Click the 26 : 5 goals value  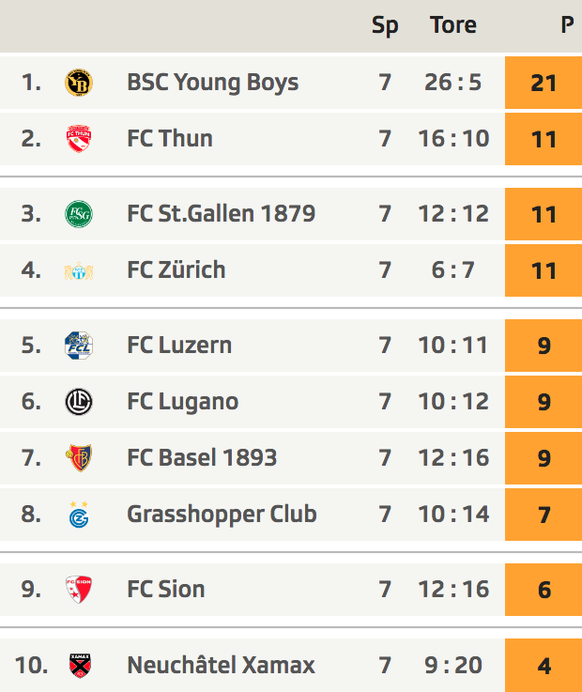coord(453,83)
